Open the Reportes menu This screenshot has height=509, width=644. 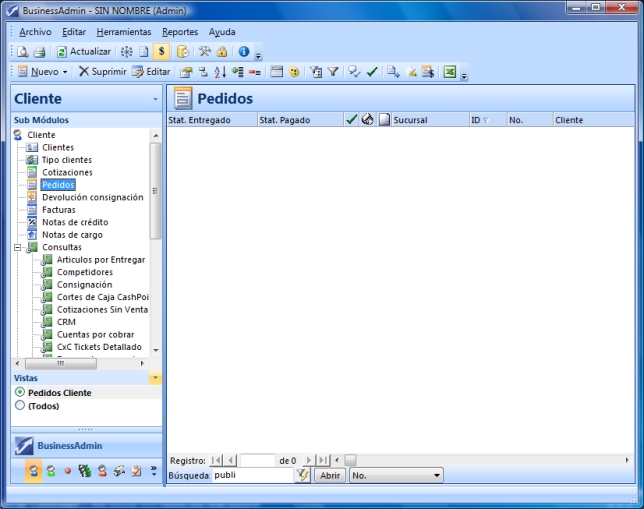point(180,32)
